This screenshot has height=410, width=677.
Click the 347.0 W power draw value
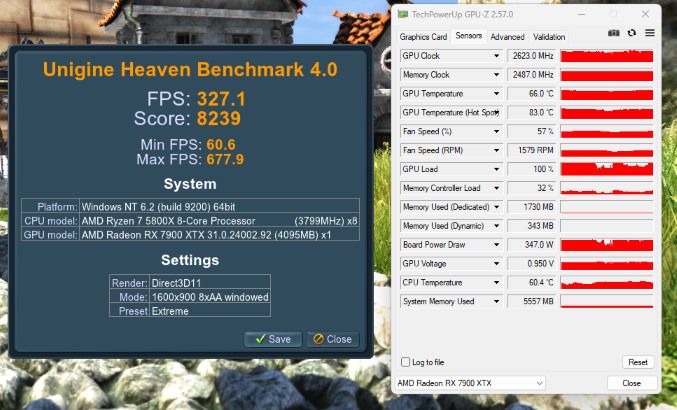click(531, 245)
